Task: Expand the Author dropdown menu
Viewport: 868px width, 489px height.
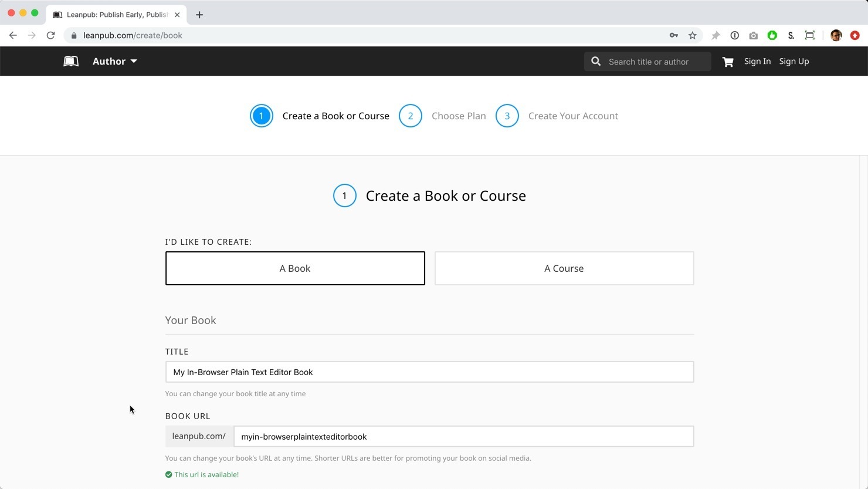Action: [x=115, y=61]
